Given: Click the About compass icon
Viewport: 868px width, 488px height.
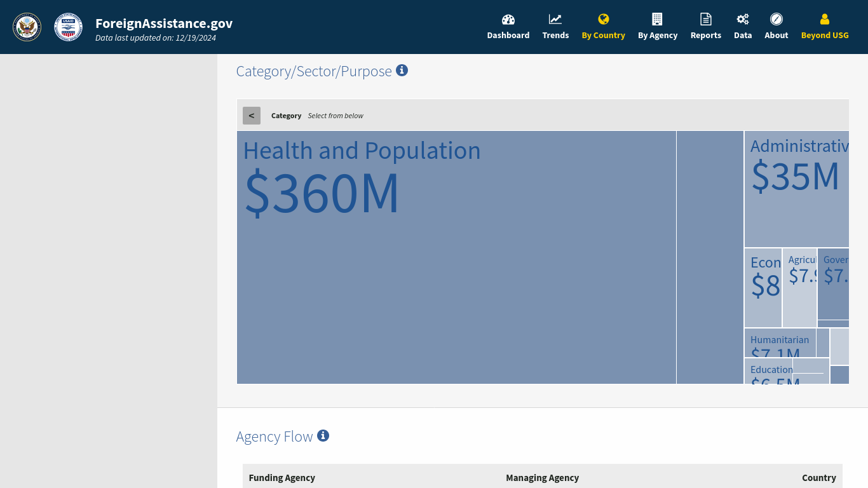Looking at the screenshot, I should (776, 19).
